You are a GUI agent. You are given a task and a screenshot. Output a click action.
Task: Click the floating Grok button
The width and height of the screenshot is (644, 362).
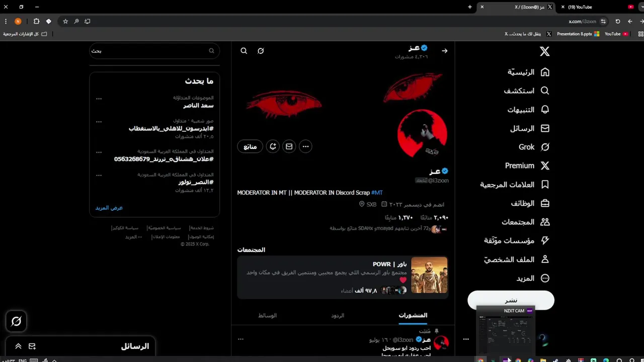[x=16, y=321]
